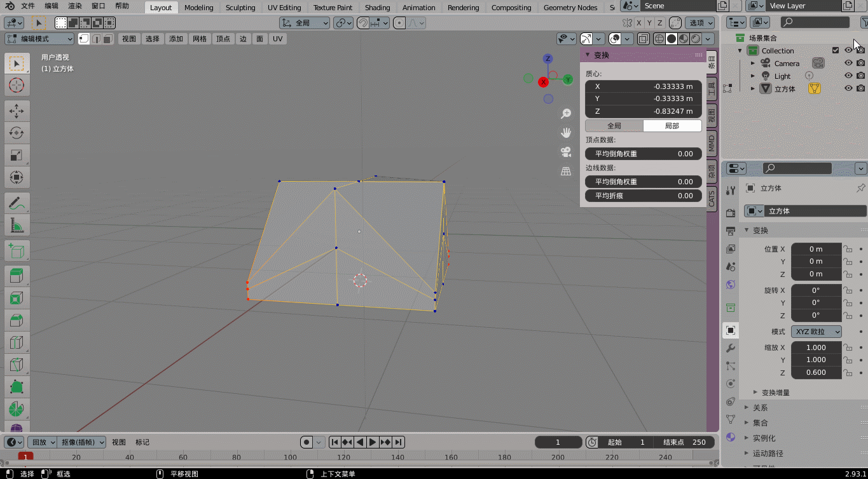Select the Extrude Region tool
868x479 pixels.
pos(17,276)
